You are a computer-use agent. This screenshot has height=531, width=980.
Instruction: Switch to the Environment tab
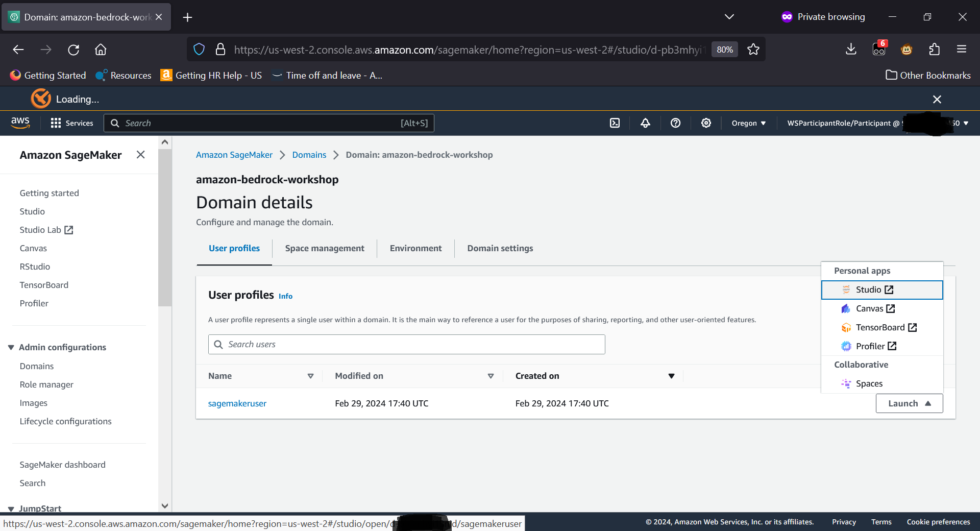[415, 248]
